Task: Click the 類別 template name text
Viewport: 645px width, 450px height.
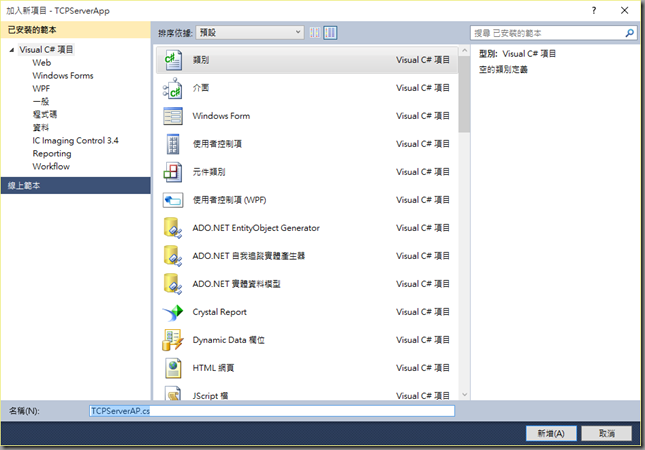Action: pyautogui.click(x=201, y=60)
